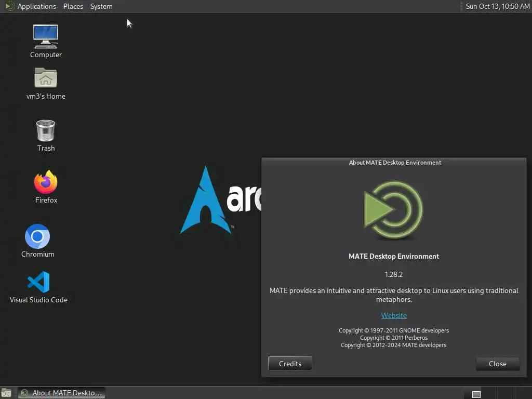Click the version number 1.28.2
Viewport: 532px width, 399px height.
coord(394,274)
